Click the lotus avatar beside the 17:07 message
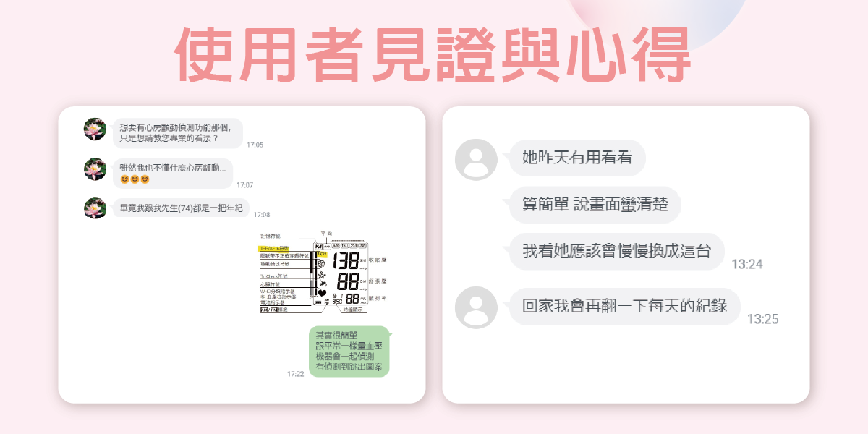 point(95,169)
